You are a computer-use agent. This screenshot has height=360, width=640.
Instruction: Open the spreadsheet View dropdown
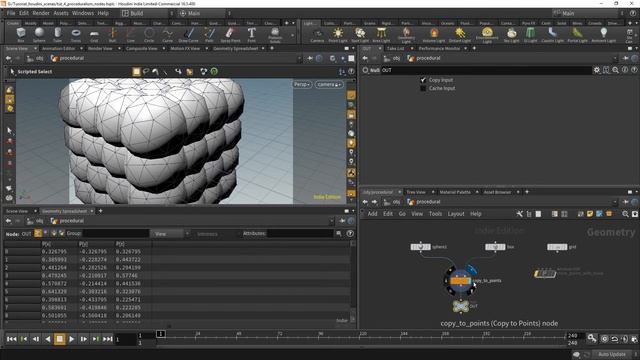(x=170, y=234)
